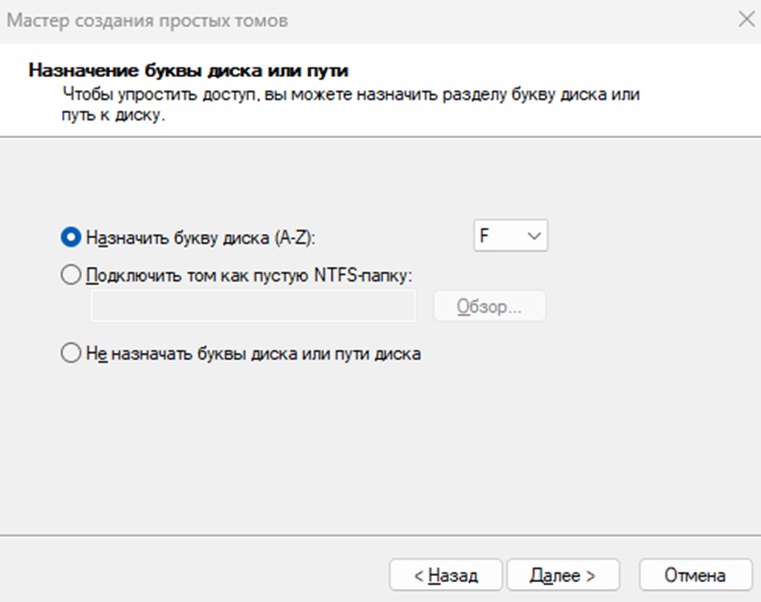
Task: Close the wizard using the X icon
Action: 746,19
